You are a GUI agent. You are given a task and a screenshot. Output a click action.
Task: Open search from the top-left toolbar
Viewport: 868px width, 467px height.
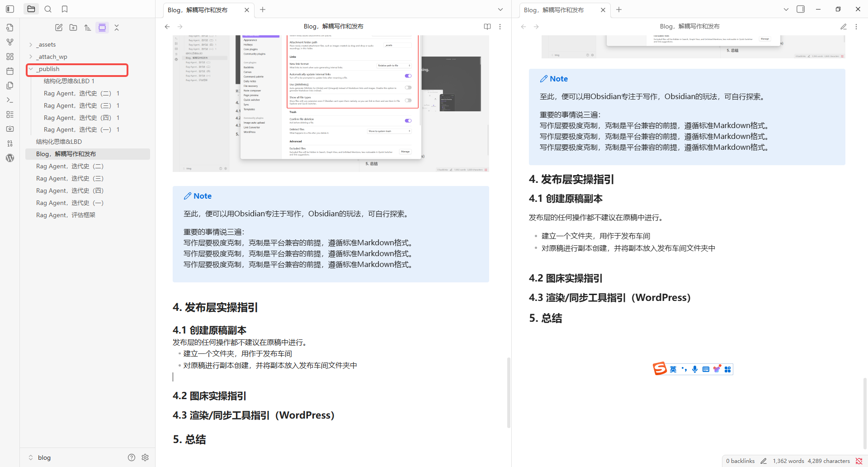click(48, 9)
